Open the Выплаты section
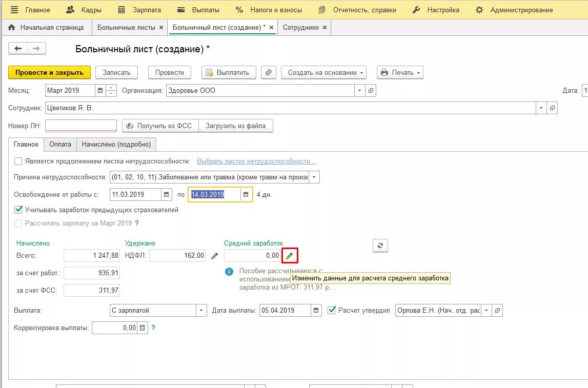 point(198,10)
